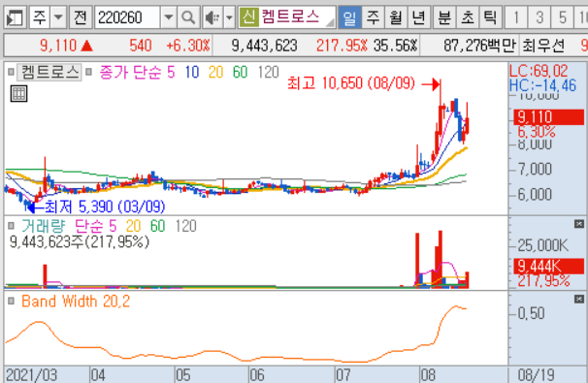Choose the 1 interval button
The height and width of the screenshot is (383, 588).
coord(516,17)
